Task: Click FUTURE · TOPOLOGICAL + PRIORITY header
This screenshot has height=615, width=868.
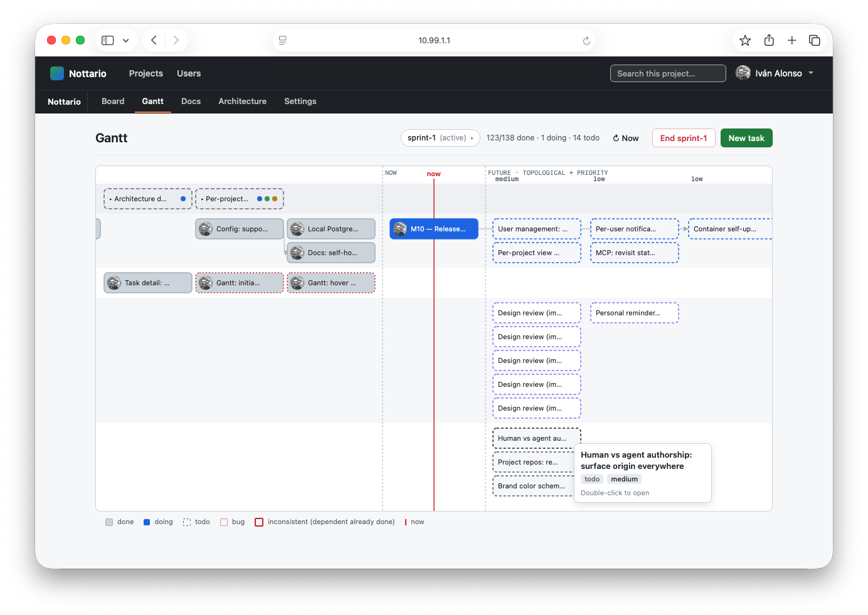Action: point(548,172)
